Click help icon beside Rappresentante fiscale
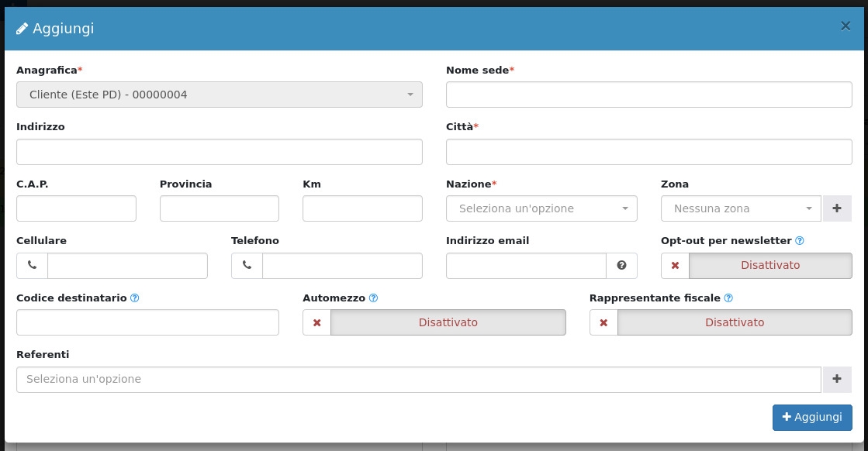 tap(728, 298)
